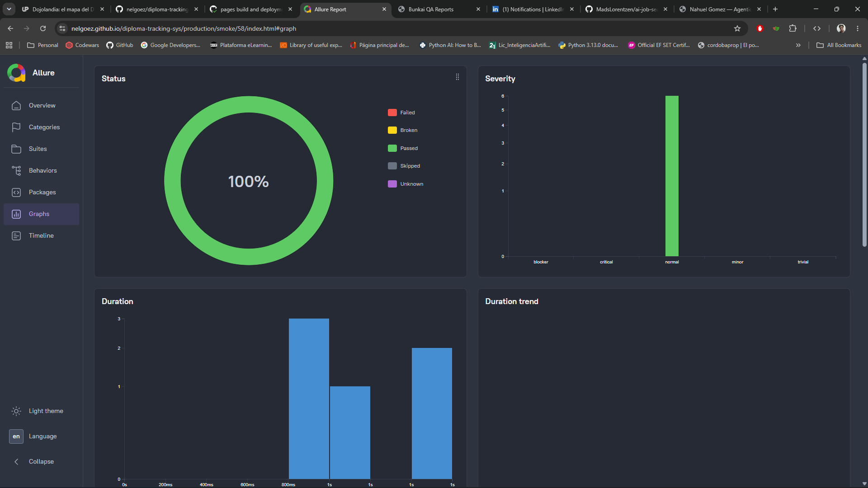
Task: Toggle the Skipped legend entry
Action: coord(404,166)
